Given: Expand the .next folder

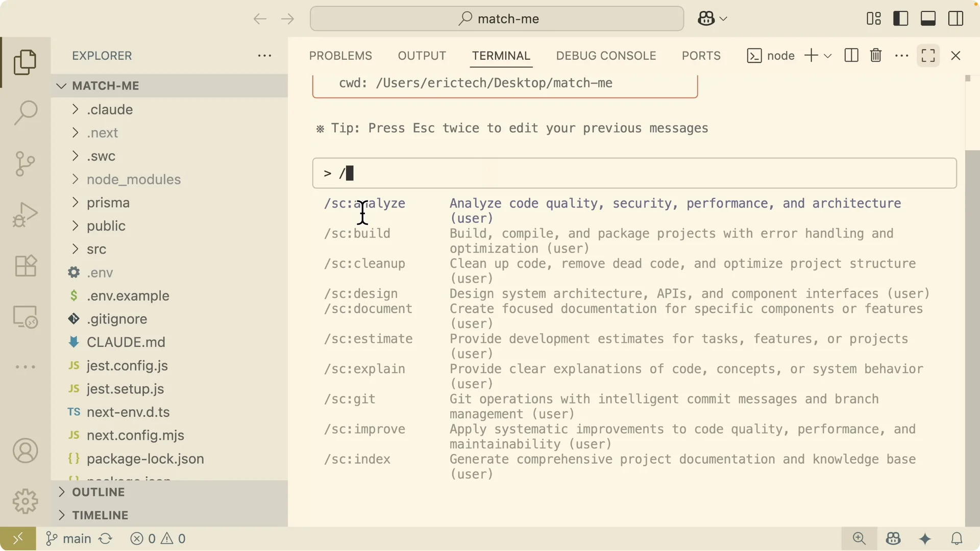Looking at the screenshot, I should pos(169,133).
